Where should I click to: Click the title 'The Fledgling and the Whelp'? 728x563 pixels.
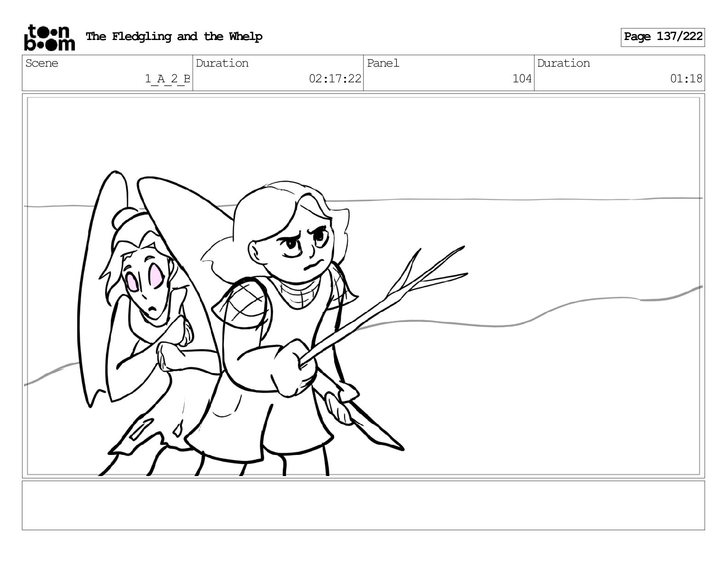click(174, 36)
